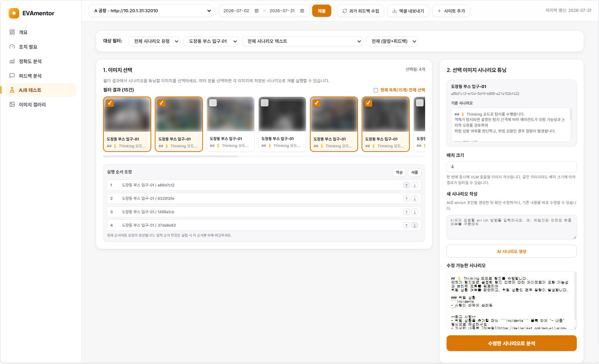The width and height of the screenshot is (599, 364).
Task: Click row text 도장동 부스 입구-01 / 632912fe
Action: [x=148, y=199]
